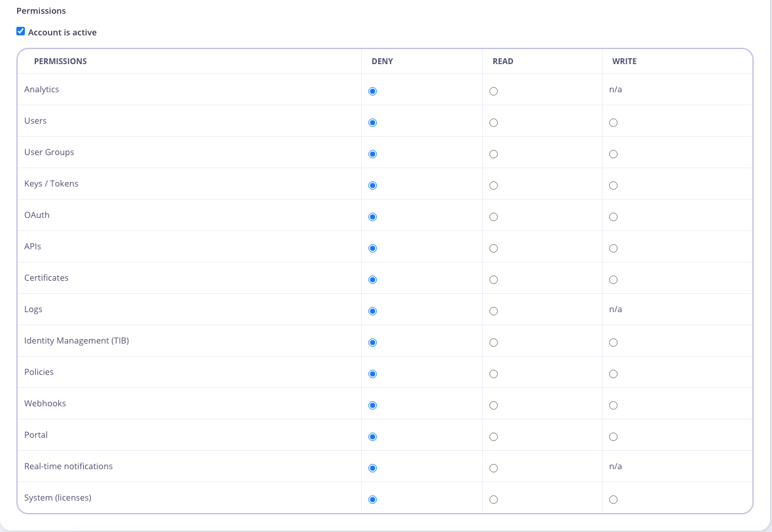This screenshot has height=532, width=772.
Task: Select Read permission for Certificates
Action: click(x=493, y=279)
